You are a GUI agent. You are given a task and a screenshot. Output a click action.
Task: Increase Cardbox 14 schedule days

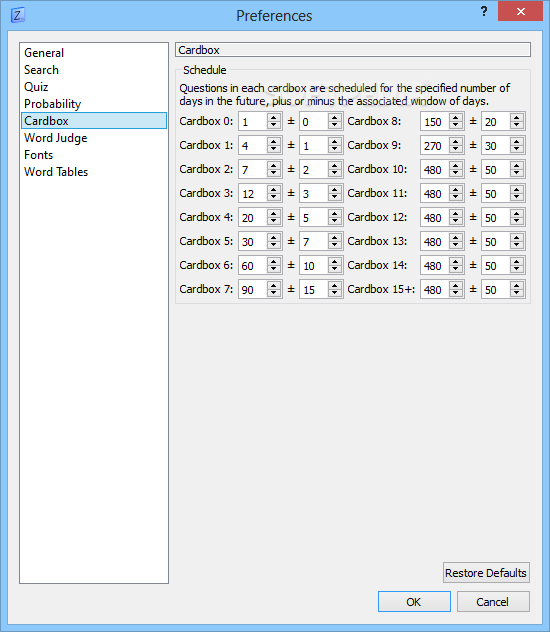click(x=456, y=262)
